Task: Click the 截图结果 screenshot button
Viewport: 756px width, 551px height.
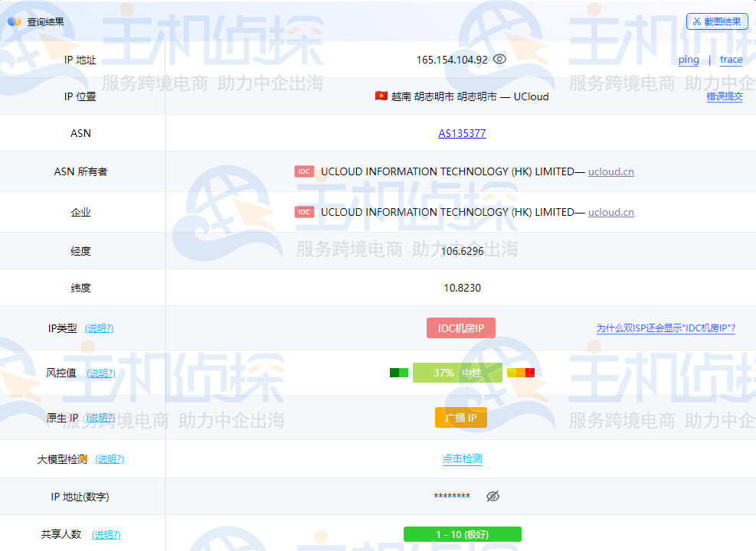Action: click(x=717, y=21)
